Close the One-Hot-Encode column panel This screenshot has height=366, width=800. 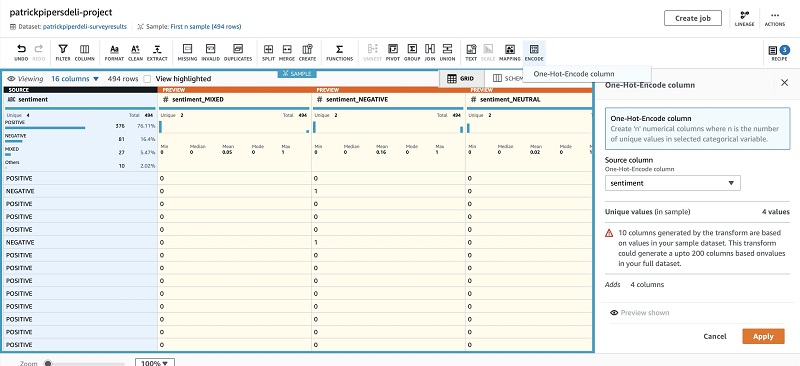pos(785,83)
